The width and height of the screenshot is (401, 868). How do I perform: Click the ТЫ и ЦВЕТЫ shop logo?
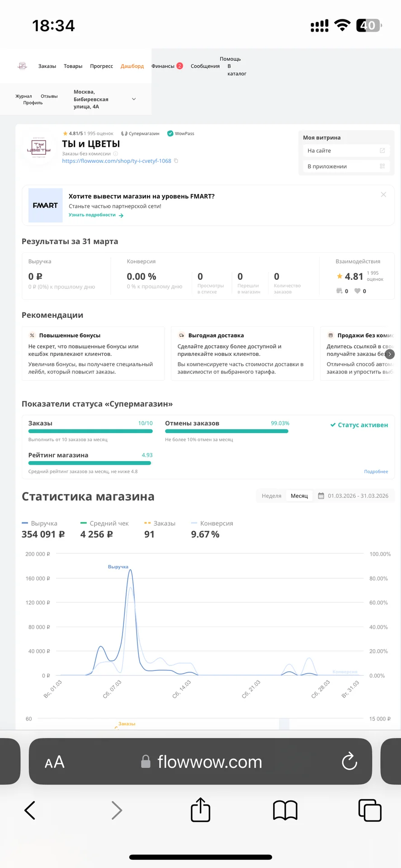click(x=39, y=148)
